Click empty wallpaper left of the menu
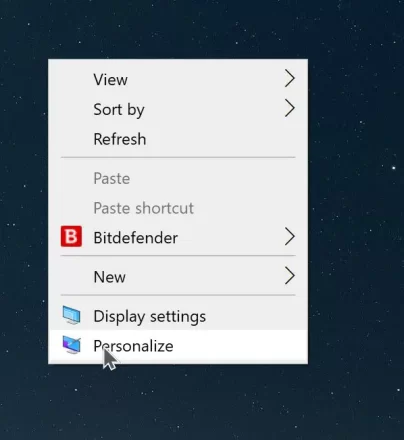404x440 pixels. 23,213
